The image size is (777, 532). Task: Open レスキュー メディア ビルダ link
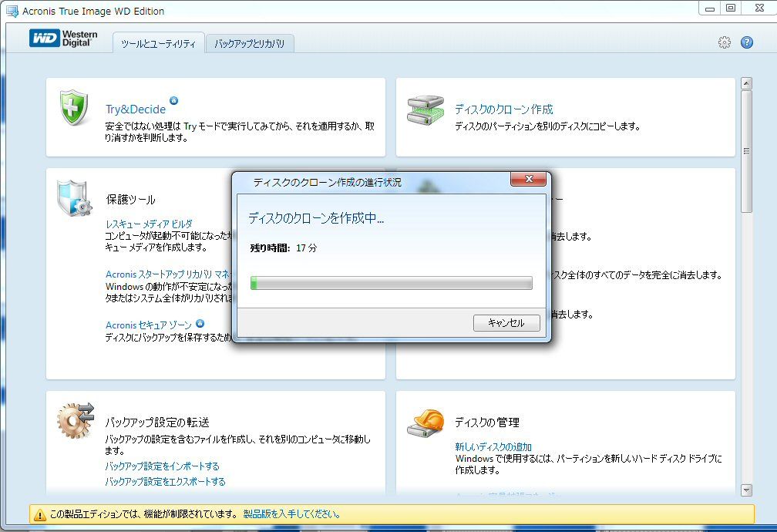[150, 224]
